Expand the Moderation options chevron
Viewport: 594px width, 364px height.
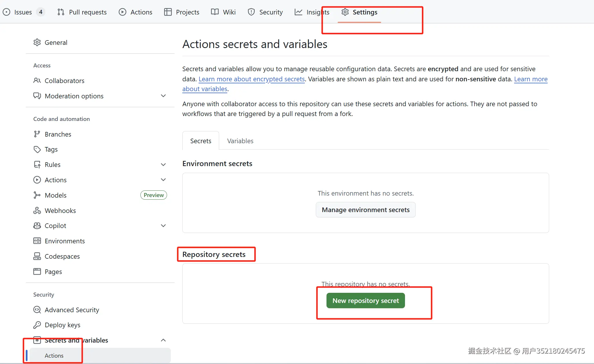163,96
